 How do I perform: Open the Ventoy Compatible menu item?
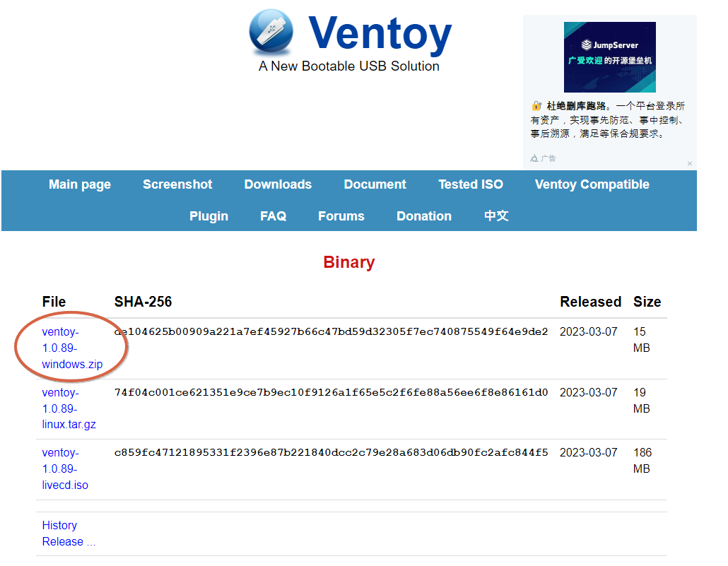(x=592, y=184)
